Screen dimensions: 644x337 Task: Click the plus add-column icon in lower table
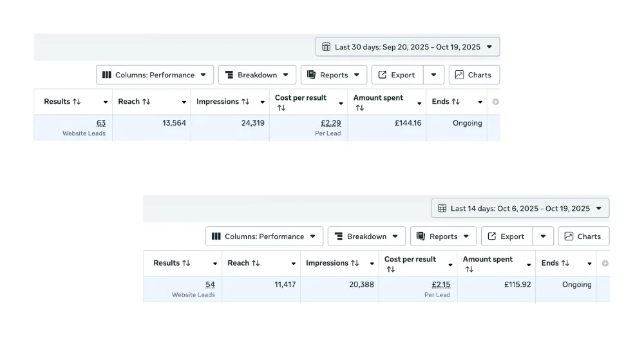[605, 263]
